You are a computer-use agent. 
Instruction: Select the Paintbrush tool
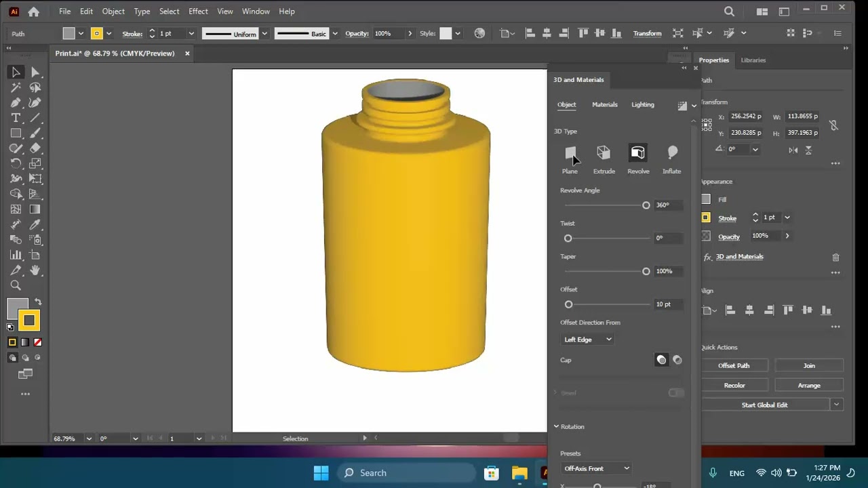coord(35,133)
